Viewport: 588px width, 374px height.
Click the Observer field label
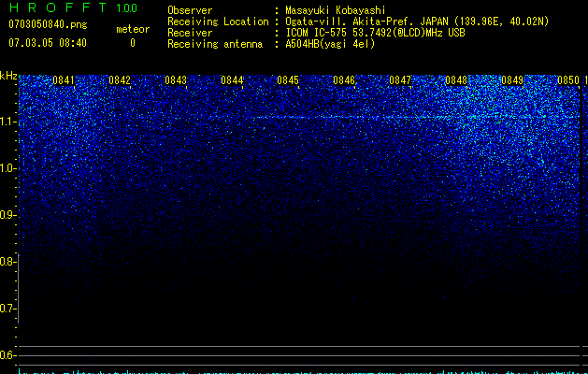[190, 10]
